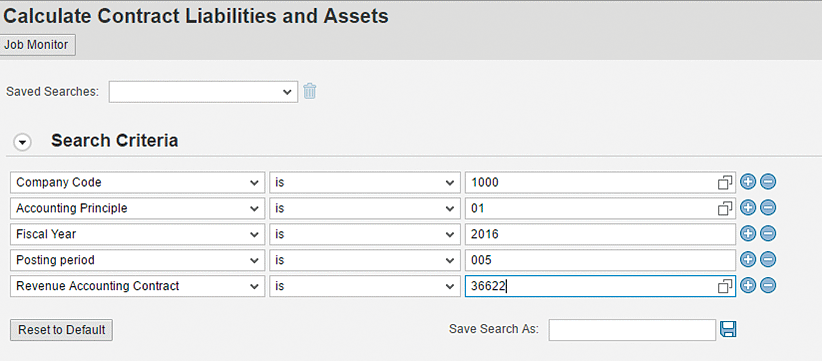Click the Fiscal Year value field showing 2016
The height and width of the screenshot is (361, 822).
pyautogui.click(x=600, y=234)
